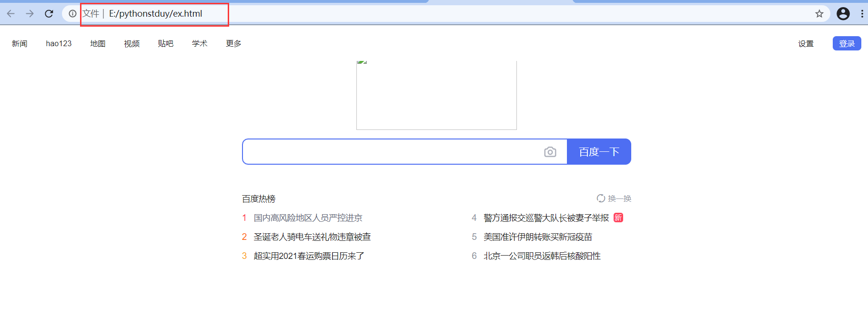Screen dimensions: 868x317
Task: Open the 新闻 navigation link
Action: [x=20, y=43]
